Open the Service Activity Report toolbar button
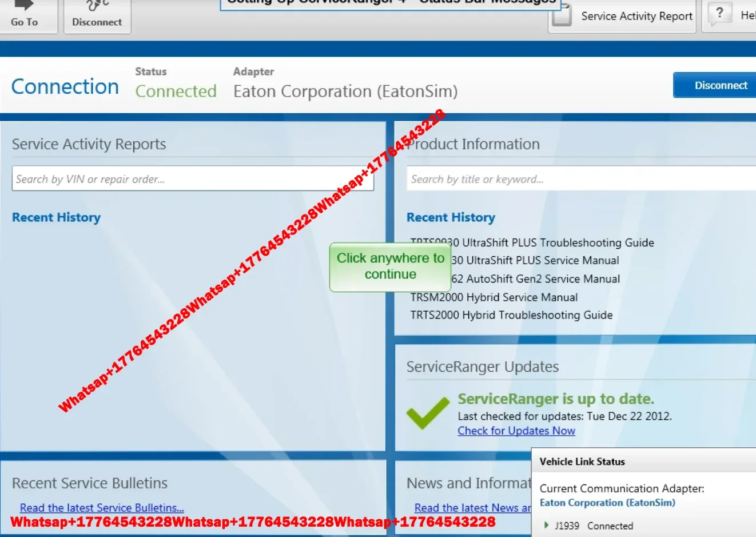This screenshot has width=756, height=537. pos(622,16)
